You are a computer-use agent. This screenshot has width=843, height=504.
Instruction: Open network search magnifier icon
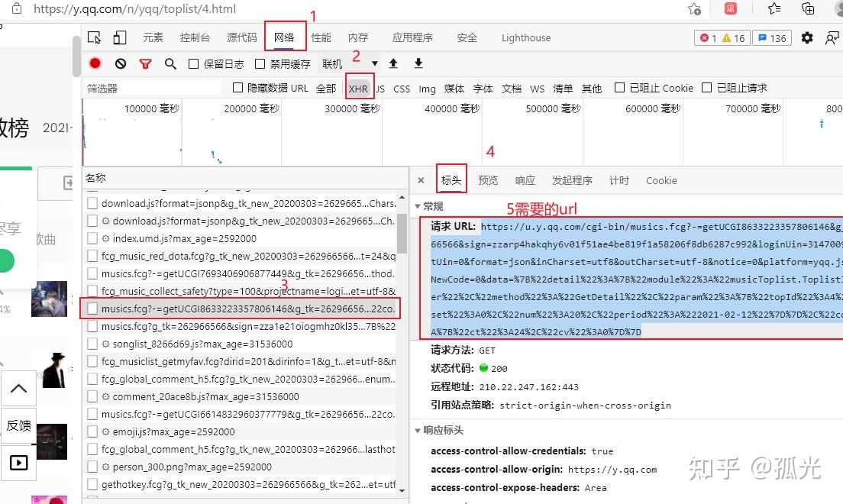(170, 63)
